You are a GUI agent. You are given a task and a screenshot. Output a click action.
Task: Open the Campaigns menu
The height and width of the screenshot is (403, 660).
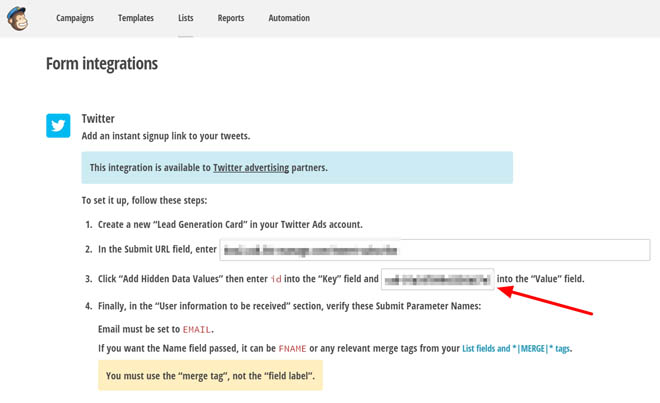[x=75, y=18]
